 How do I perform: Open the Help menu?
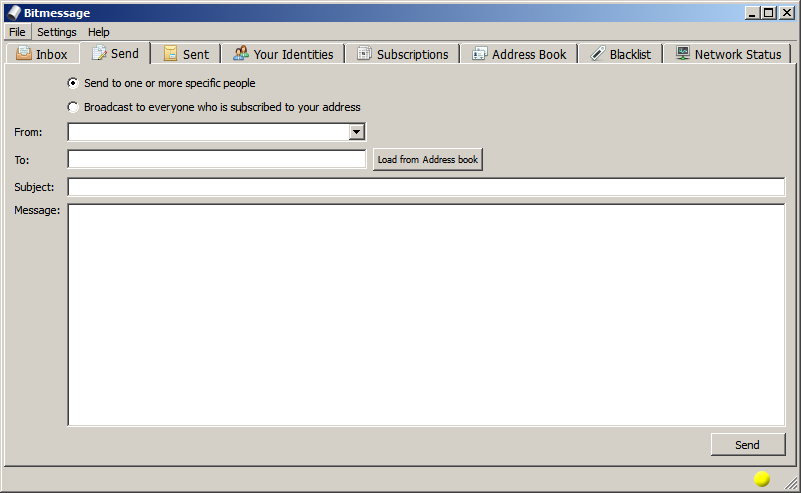click(99, 32)
